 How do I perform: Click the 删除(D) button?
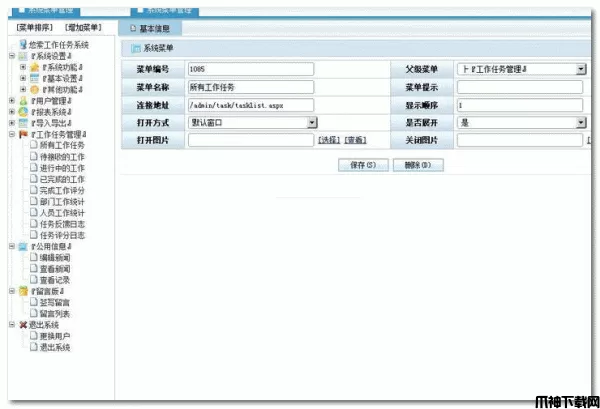pos(418,164)
